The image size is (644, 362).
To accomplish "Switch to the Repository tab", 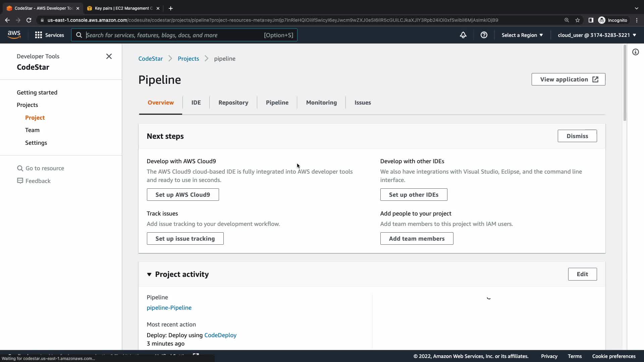I will [233, 103].
